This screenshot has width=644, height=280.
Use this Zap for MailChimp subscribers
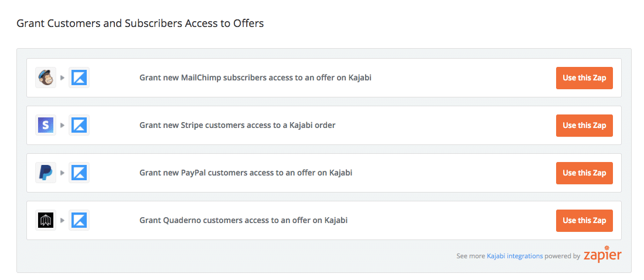click(x=584, y=77)
